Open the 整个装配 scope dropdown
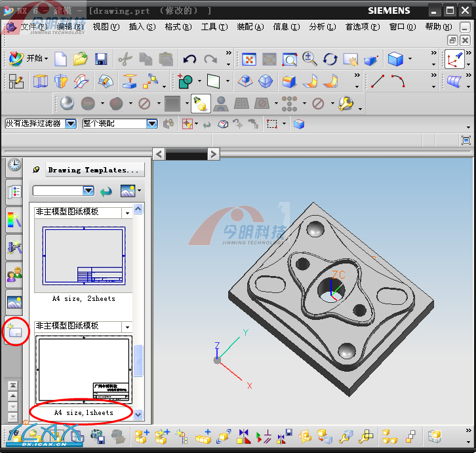 pyautogui.click(x=151, y=123)
